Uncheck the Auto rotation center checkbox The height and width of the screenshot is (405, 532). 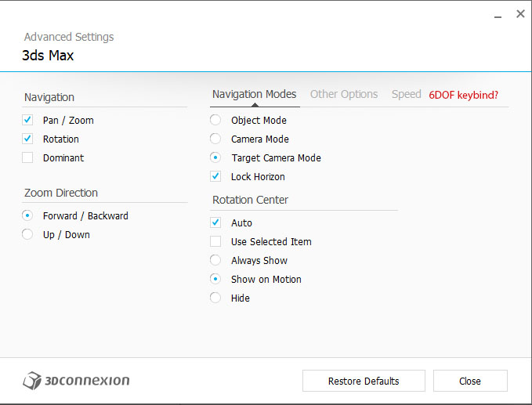(x=215, y=222)
